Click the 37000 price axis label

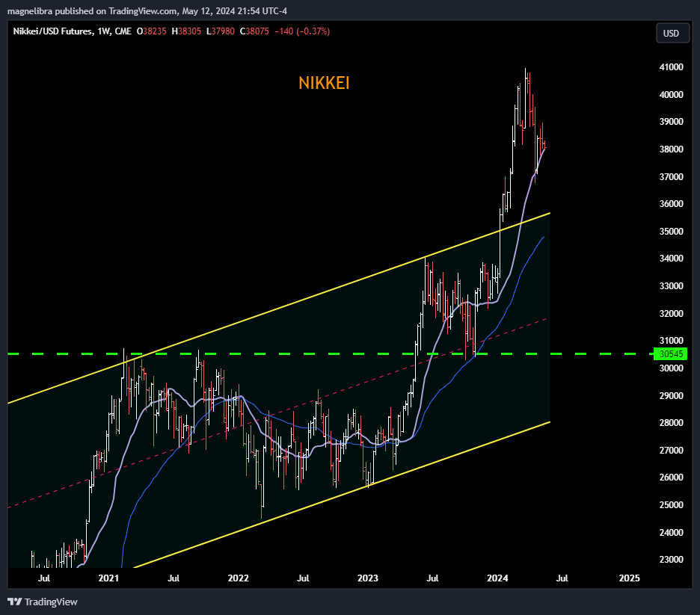(x=671, y=177)
